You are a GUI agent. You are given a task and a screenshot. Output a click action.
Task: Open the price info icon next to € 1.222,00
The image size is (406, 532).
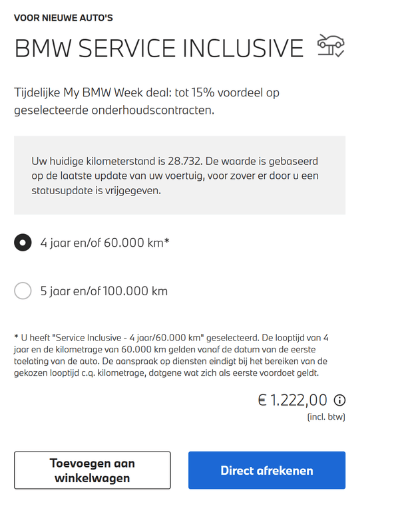point(340,400)
